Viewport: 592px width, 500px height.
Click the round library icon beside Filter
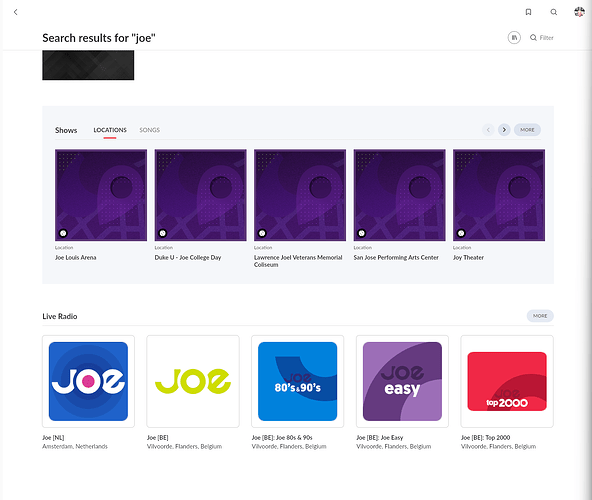(x=514, y=37)
